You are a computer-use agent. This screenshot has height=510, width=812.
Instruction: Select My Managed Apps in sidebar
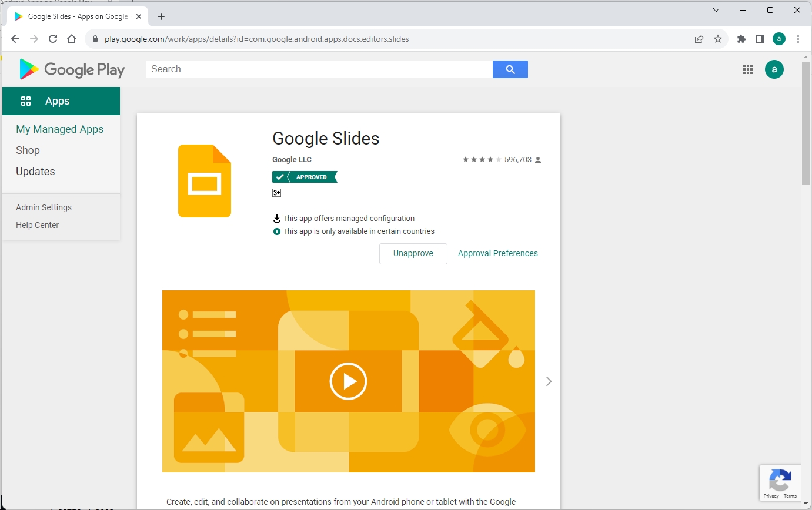pyautogui.click(x=59, y=129)
